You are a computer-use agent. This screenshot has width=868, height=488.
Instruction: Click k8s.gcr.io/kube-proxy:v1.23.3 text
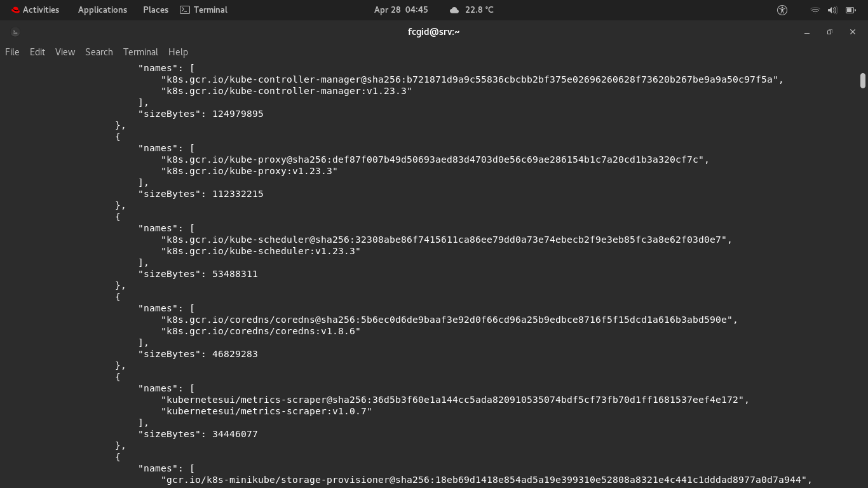click(249, 171)
